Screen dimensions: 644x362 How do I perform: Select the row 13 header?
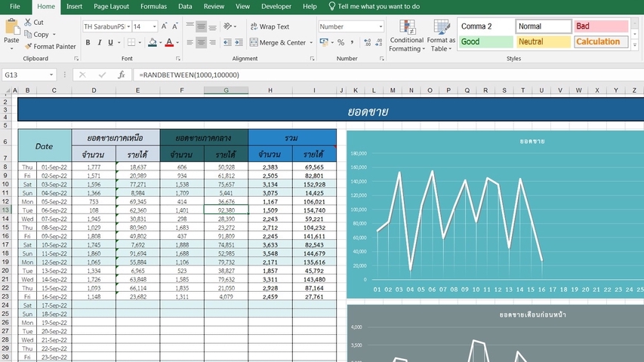[5, 210]
